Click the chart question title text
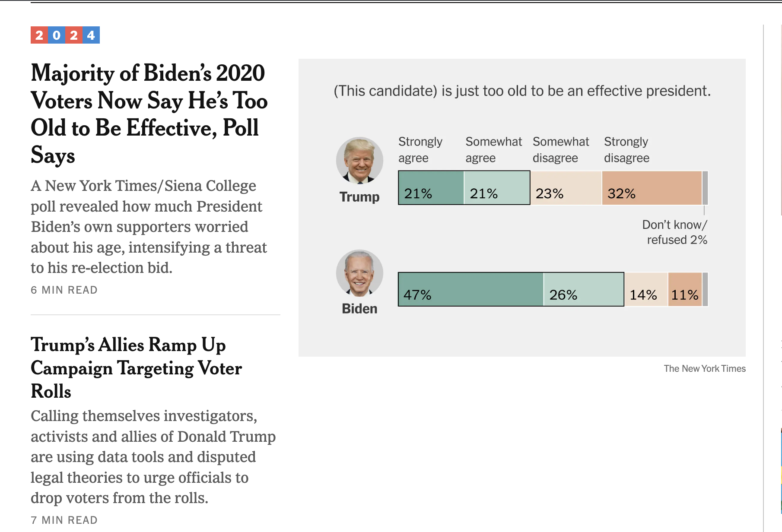The width and height of the screenshot is (782, 532). pos(522,91)
